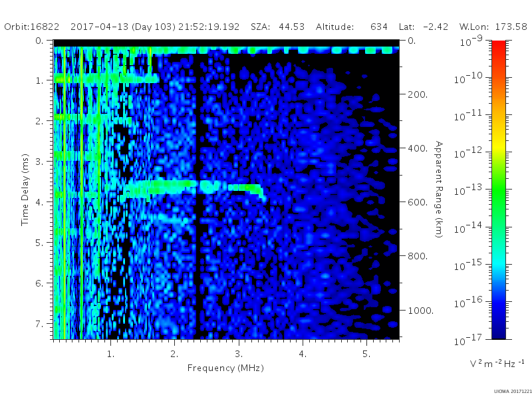Click the 3. tick label on frequency axis

point(239,354)
